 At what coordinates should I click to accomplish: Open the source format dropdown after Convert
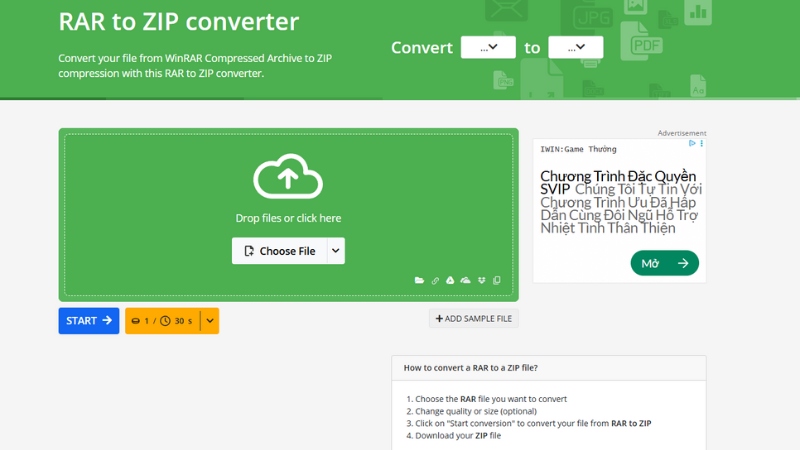tap(488, 47)
